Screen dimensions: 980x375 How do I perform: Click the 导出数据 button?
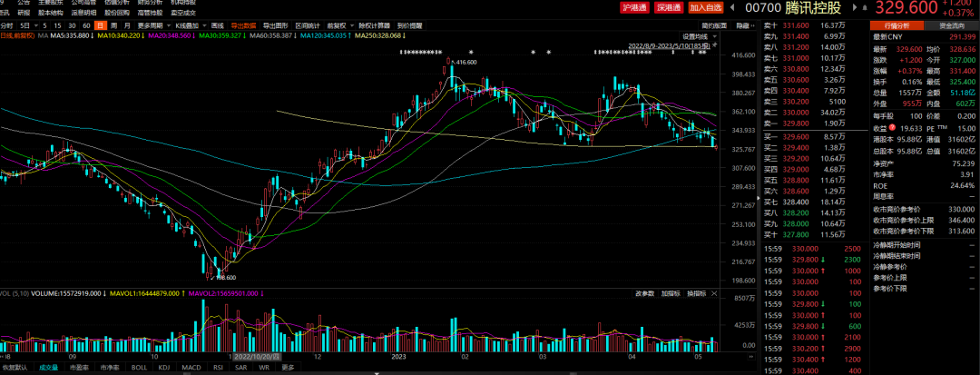point(243,25)
